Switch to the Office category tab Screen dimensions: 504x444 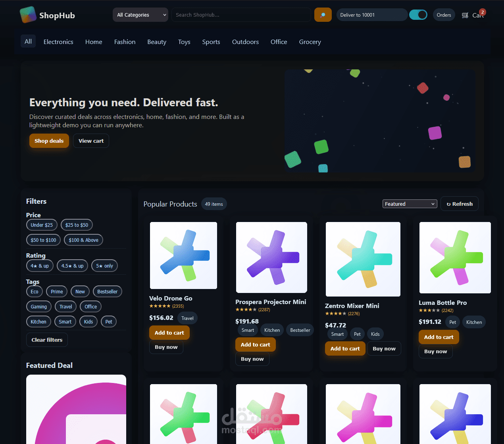coord(279,42)
